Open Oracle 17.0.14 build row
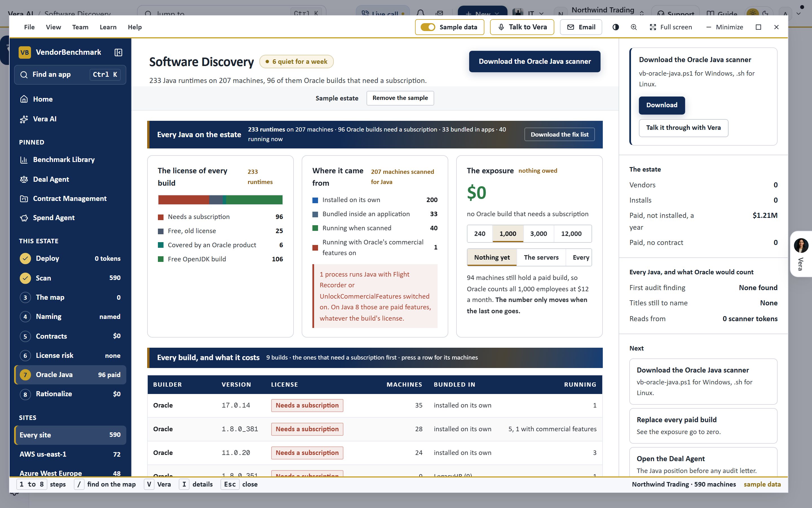 (x=375, y=406)
